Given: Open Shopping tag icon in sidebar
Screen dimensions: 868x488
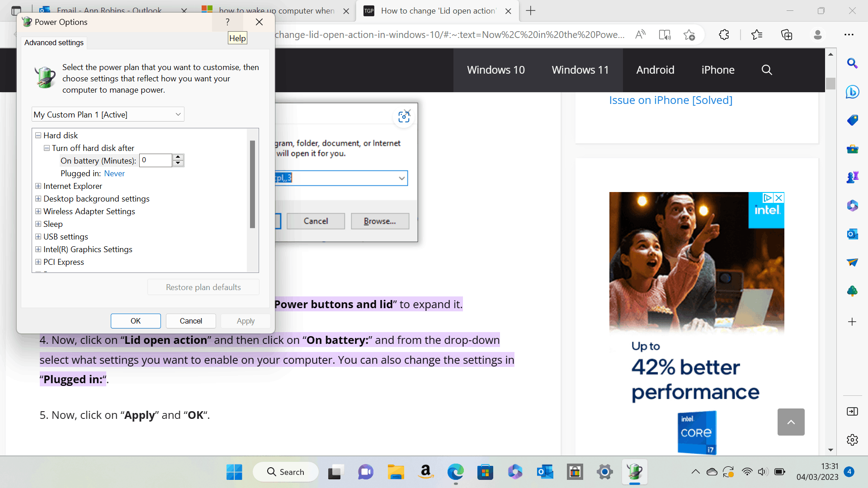Looking at the screenshot, I should coord(852,120).
